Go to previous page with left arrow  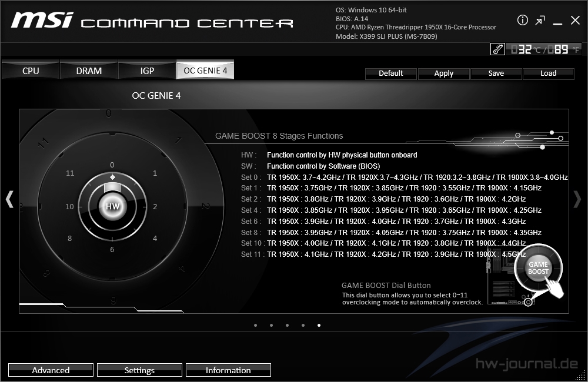[x=10, y=199]
